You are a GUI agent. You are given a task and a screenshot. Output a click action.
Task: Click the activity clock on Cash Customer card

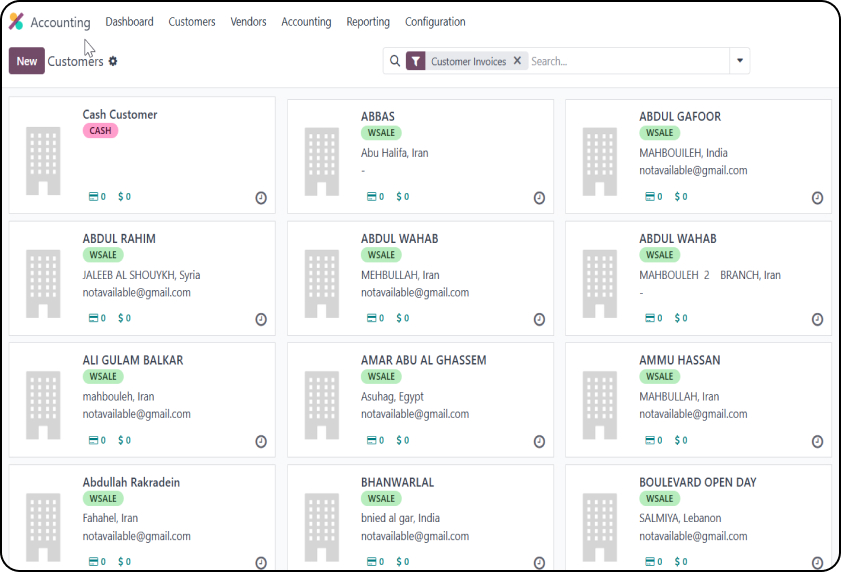coord(261,198)
